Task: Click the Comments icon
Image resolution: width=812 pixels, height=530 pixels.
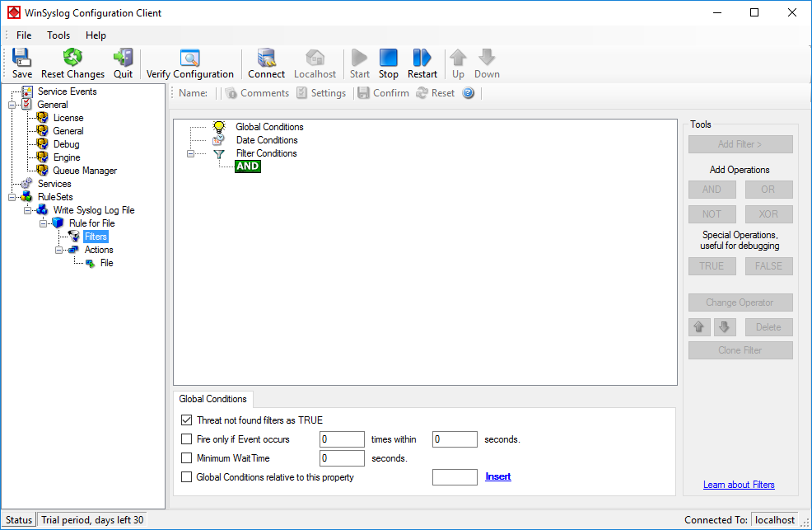Action: tap(231, 93)
